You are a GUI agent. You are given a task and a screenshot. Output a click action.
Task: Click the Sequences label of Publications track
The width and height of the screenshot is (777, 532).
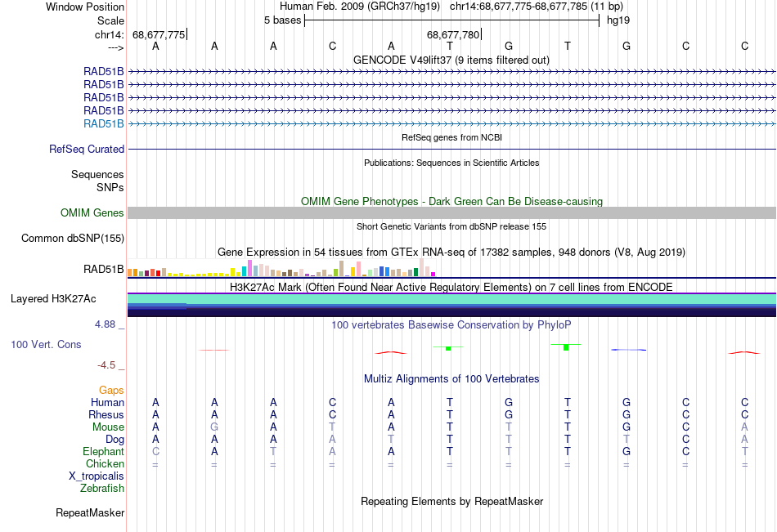pyautogui.click(x=97, y=174)
